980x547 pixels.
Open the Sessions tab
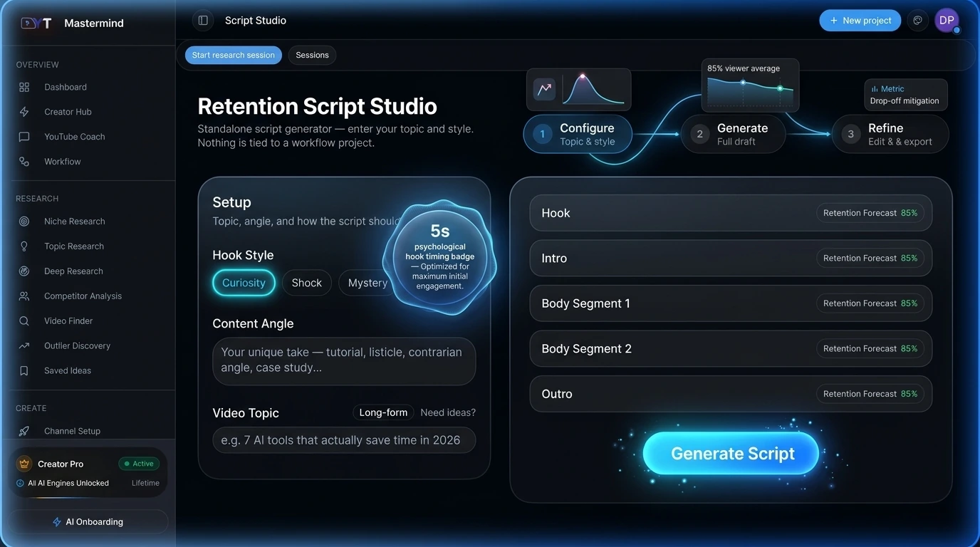312,55
